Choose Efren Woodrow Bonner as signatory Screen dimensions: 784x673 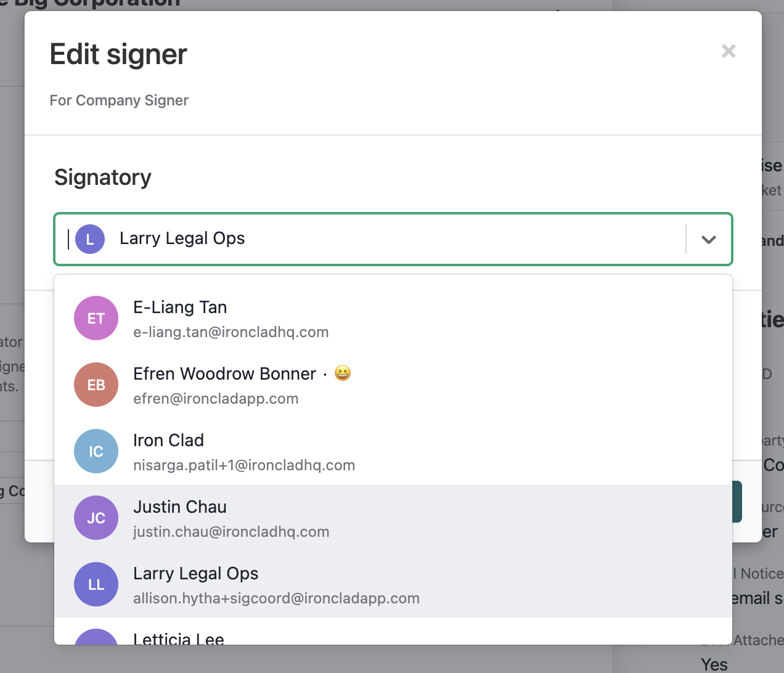click(x=393, y=385)
